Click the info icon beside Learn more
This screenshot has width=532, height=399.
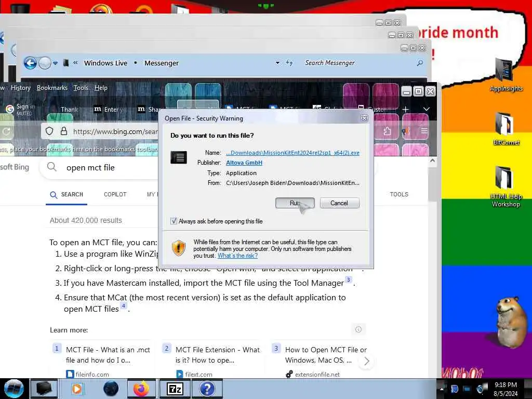coord(358,329)
